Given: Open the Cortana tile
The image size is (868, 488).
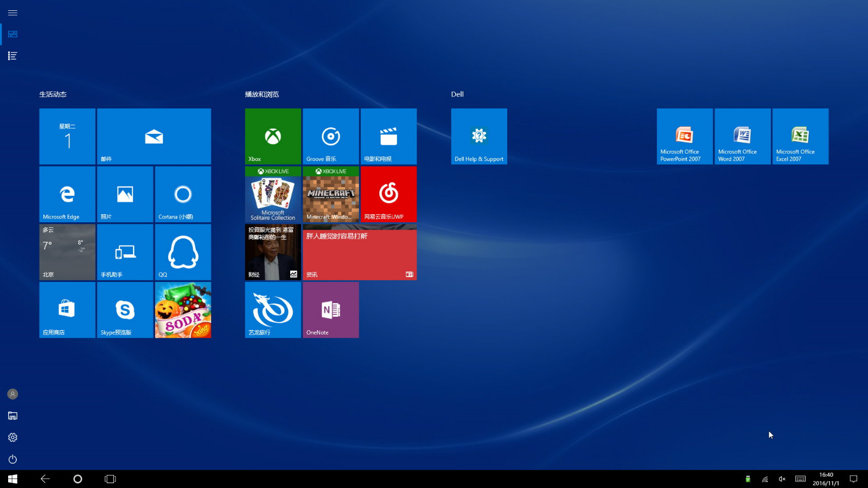Looking at the screenshot, I should coord(183,194).
